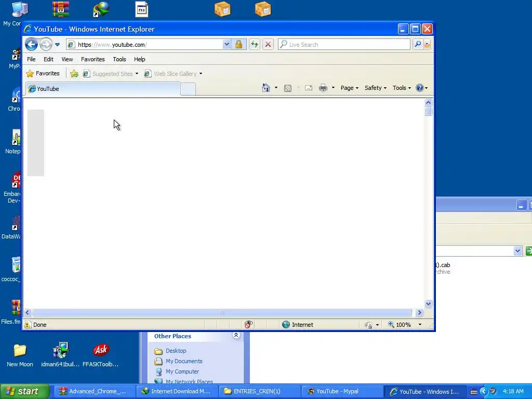
Task: Expand Web Slice Gallery dropdown arrow
Action: click(x=201, y=74)
